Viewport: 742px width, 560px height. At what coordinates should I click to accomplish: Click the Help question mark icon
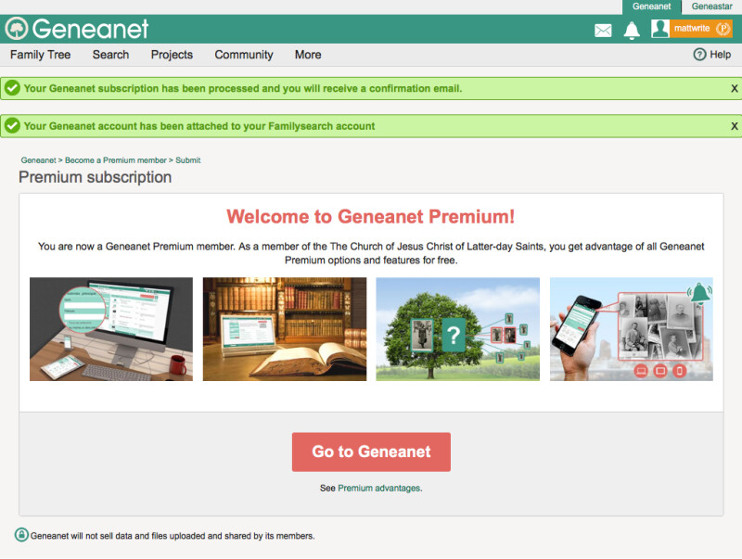click(699, 55)
